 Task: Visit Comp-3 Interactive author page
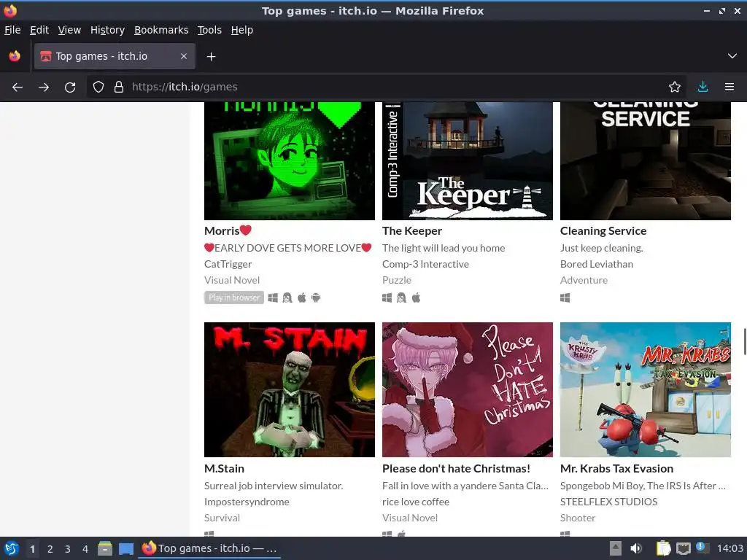pyautogui.click(x=425, y=264)
